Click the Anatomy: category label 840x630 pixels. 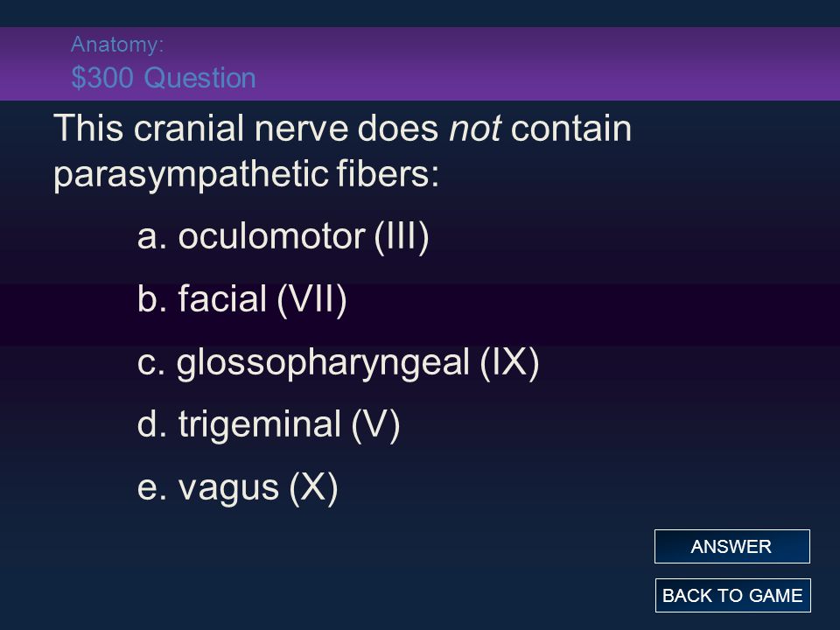click(x=117, y=45)
